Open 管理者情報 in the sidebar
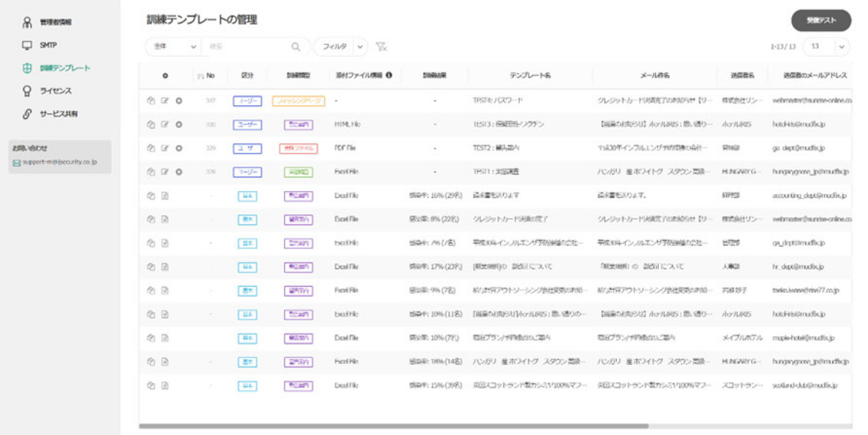The height and width of the screenshot is (435, 868). (56, 23)
